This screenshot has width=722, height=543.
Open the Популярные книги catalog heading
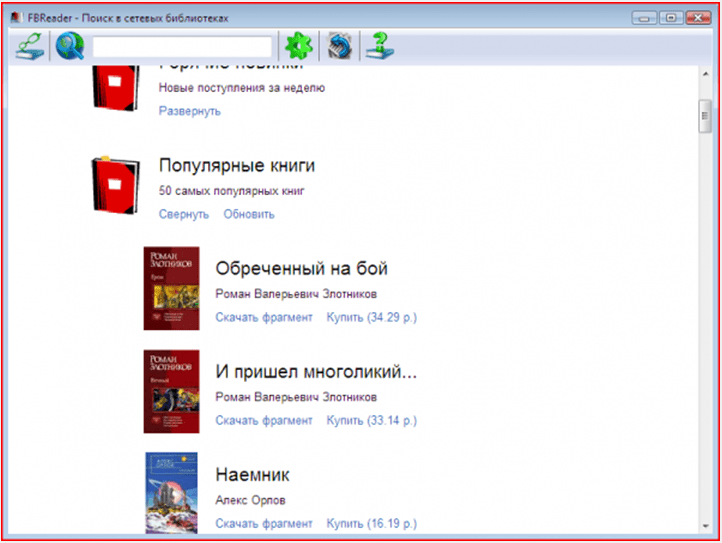click(x=236, y=166)
